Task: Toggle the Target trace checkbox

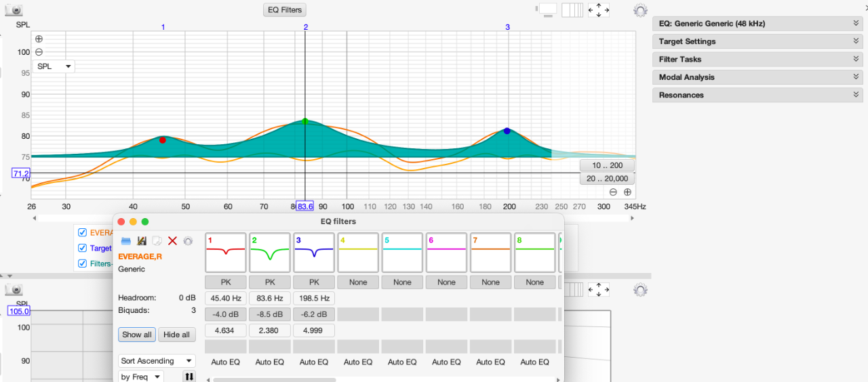Action: 83,248
